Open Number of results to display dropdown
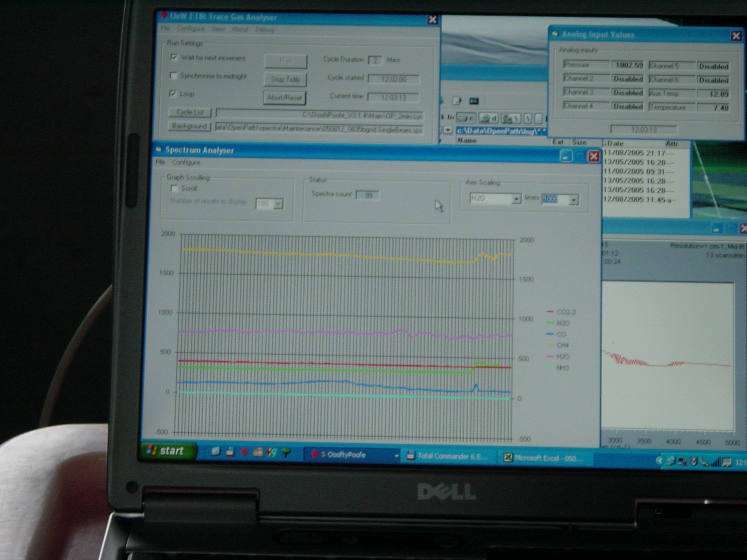The height and width of the screenshot is (560, 747). (x=278, y=204)
